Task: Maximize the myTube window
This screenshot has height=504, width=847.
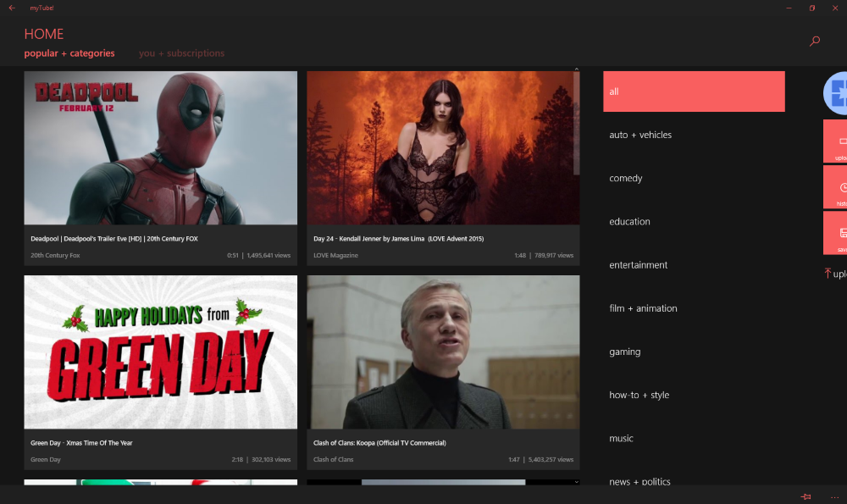Action: tap(812, 8)
